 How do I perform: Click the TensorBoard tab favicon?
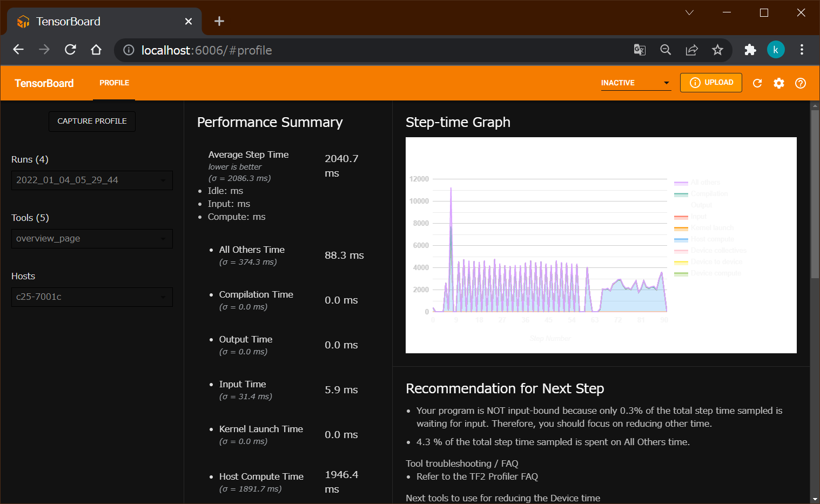tap(23, 22)
